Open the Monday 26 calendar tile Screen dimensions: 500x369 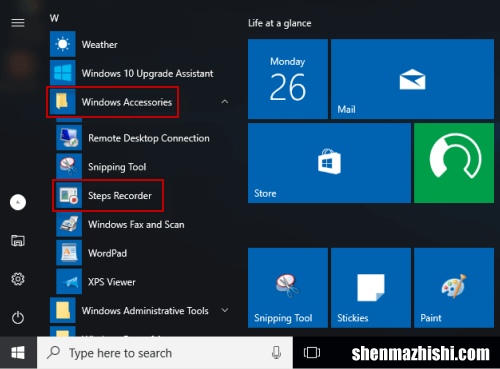(288, 79)
